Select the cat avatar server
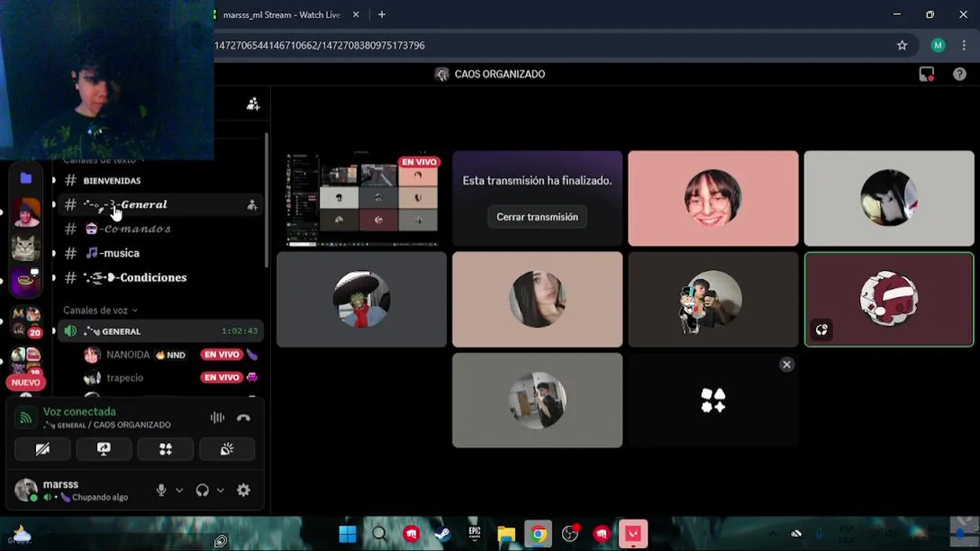This screenshot has width=980, height=551. 26,248
